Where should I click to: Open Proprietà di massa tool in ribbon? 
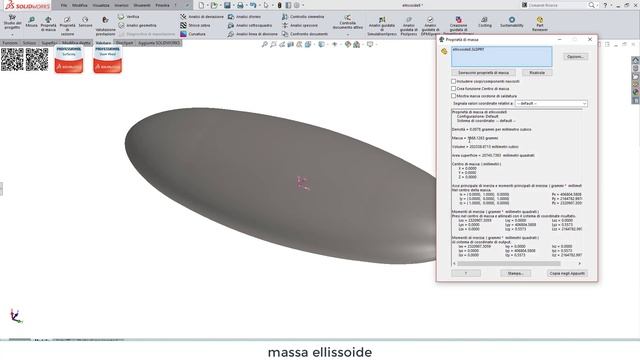coord(48,24)
